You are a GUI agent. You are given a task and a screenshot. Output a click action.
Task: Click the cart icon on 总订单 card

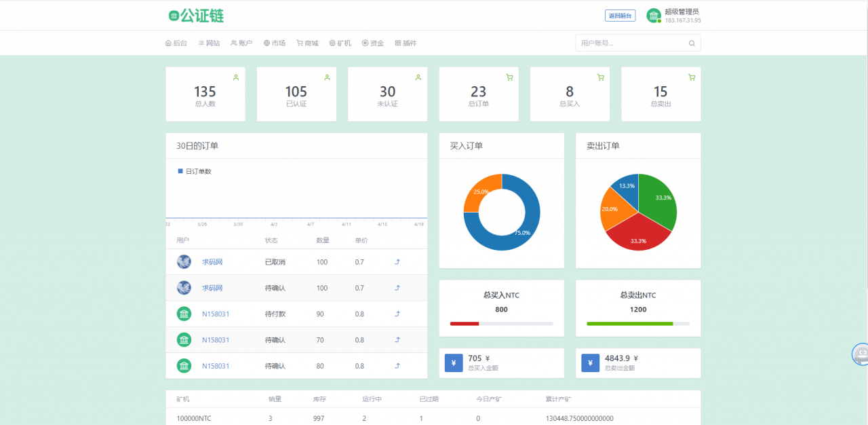point(509,77)
